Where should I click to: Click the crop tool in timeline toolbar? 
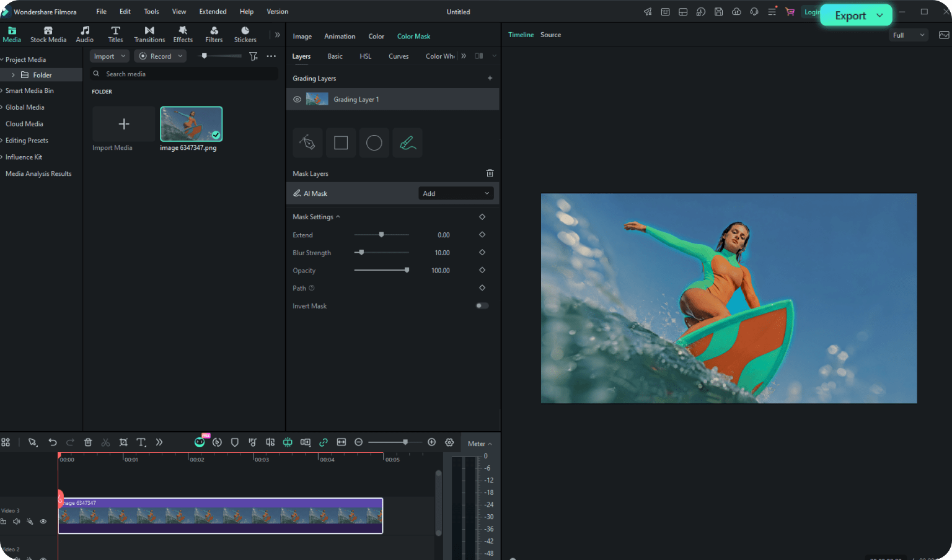pyautogui.click(x=123, y=442)
